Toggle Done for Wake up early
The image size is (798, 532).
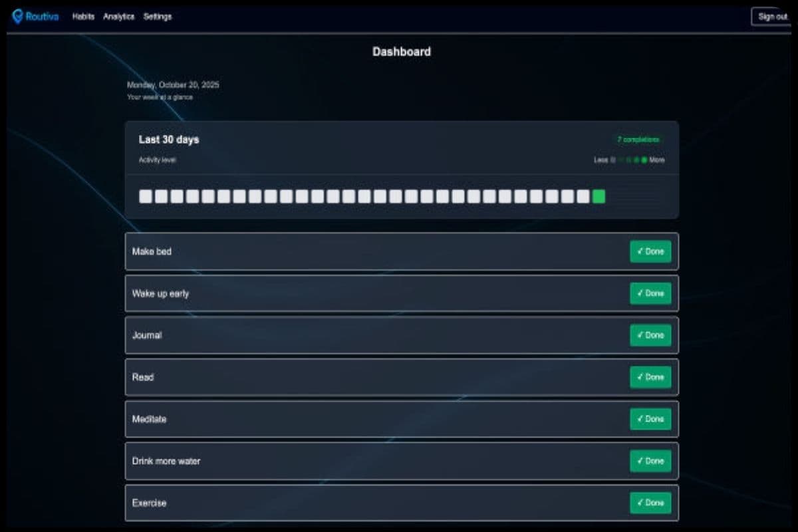(650, 293)
